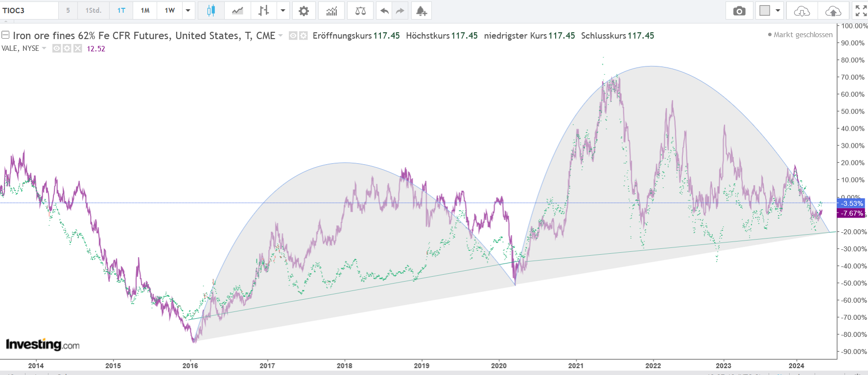868x375 pixels.
Task: Take a chart snapshot with camera icon
Action: pyautogui.click(x=739, y=11)
